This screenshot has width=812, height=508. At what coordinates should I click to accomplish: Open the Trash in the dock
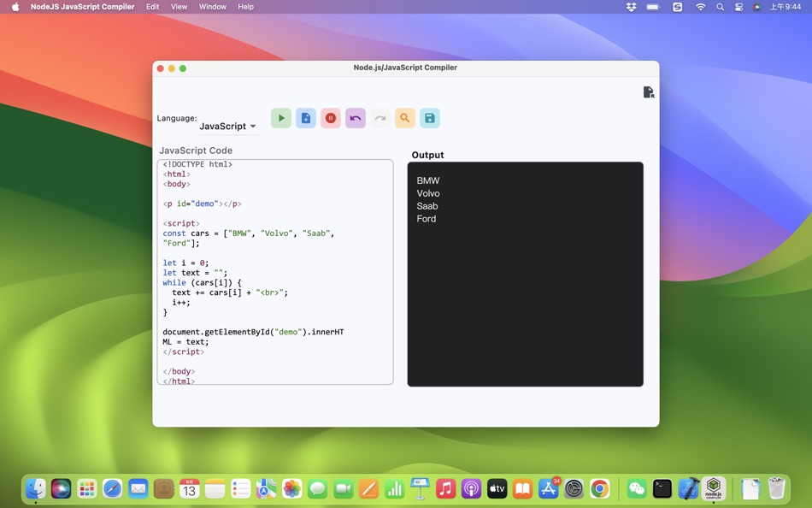coord(776,488)
